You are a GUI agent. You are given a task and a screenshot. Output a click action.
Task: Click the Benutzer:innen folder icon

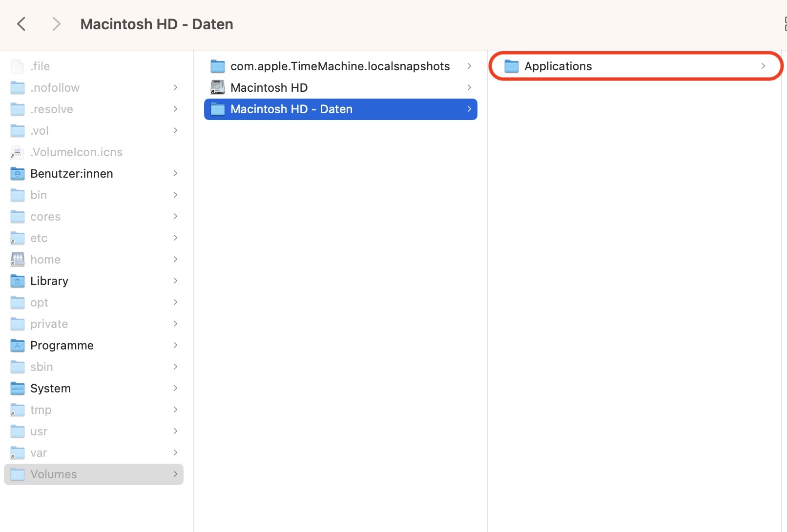click(18, 174)
